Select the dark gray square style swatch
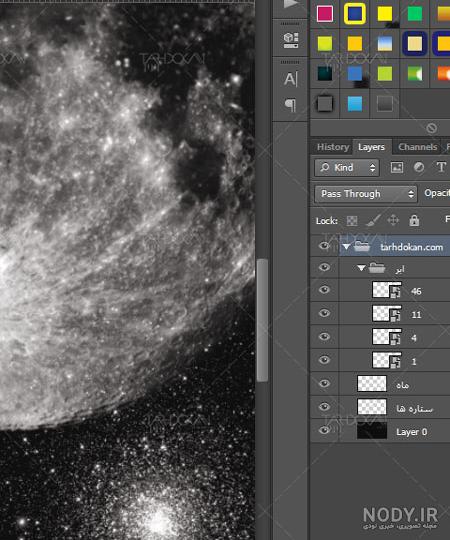The height and width of the screenshot is (540, 450). pyautogui.click(x=325, y=104)
